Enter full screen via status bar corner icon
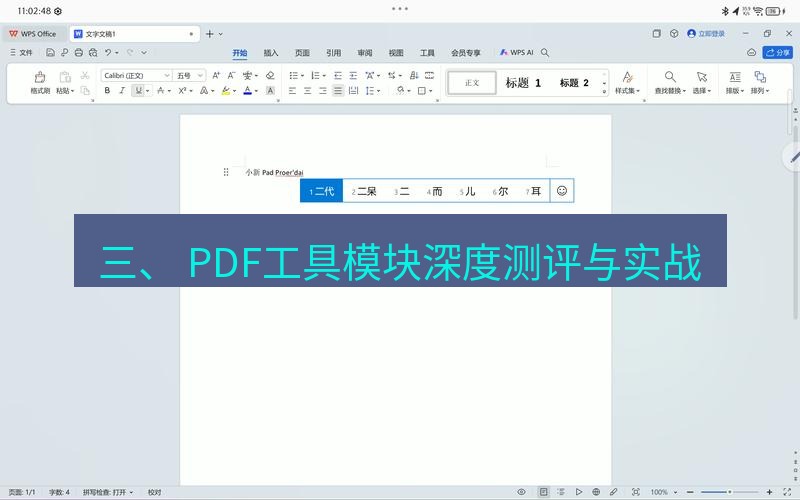Screen dimensions: 800x500 pos(787,492)
